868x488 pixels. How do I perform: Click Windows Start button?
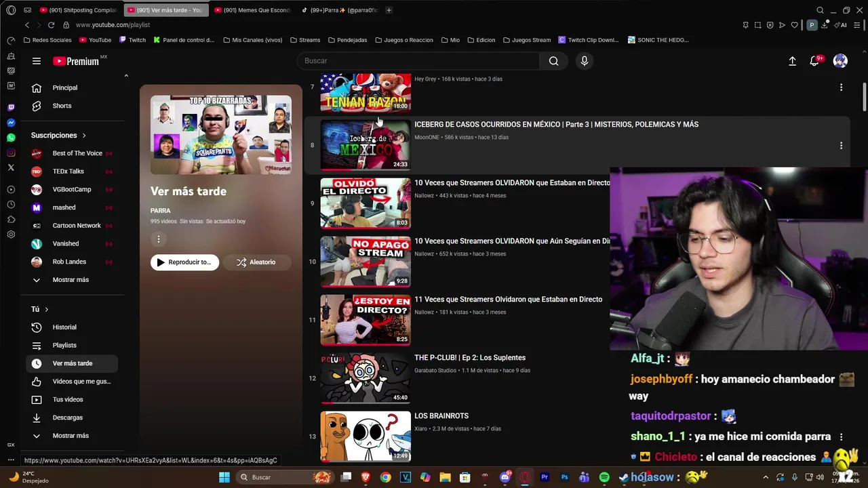coord(224,477)
